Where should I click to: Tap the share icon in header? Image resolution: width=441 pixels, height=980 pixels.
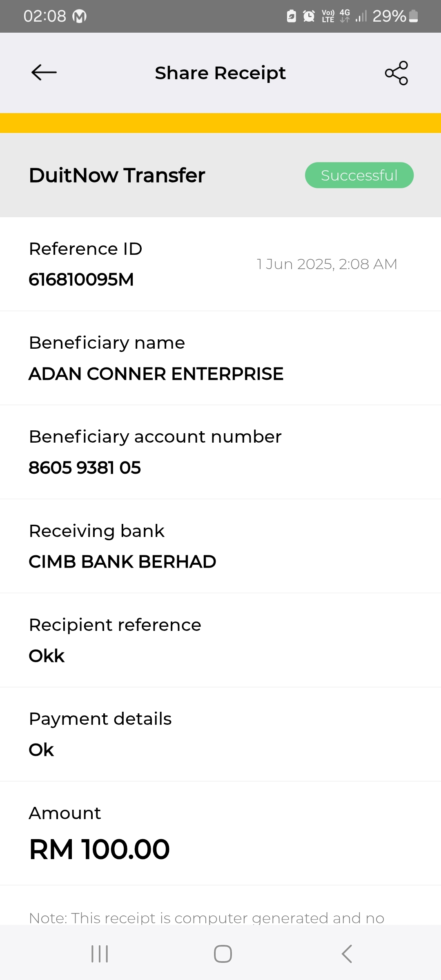click(x=396, y=73)
